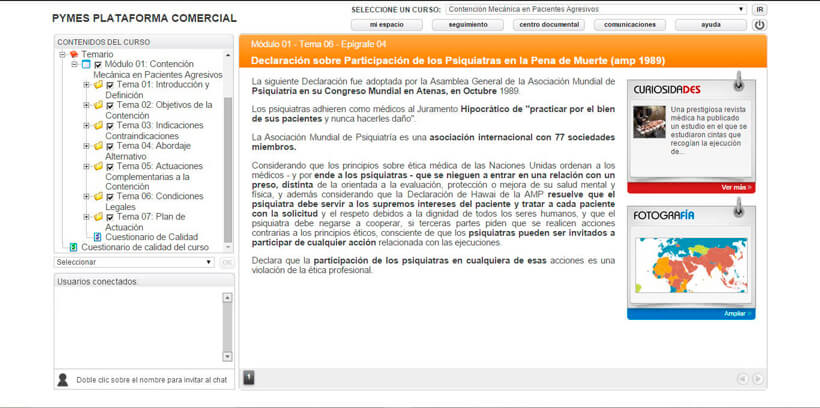This screenshot has width=820, height=408.
Task: Collapse the Módulo 01 node
Action: (74, 64)
